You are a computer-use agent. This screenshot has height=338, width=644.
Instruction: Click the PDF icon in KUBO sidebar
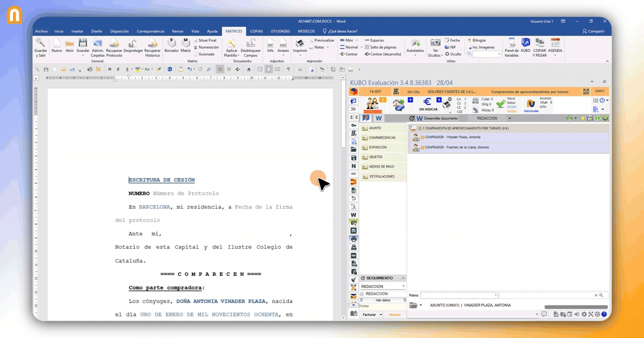pos(353,255)
